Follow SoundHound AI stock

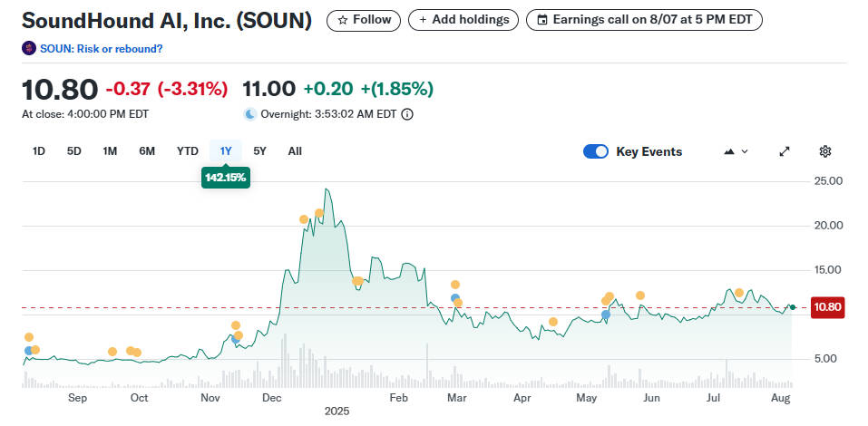click(x=363, y=21)
